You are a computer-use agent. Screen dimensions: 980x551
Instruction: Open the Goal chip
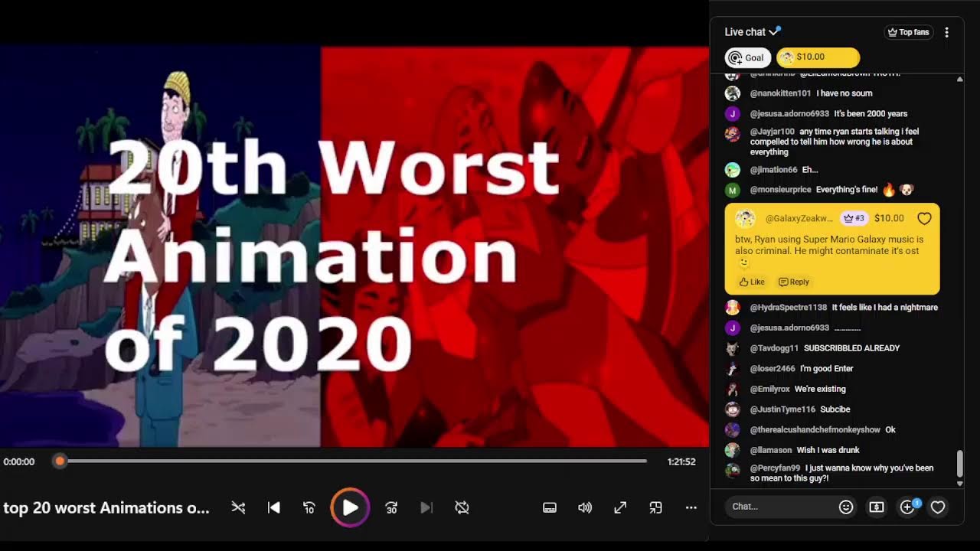(748, 57)
